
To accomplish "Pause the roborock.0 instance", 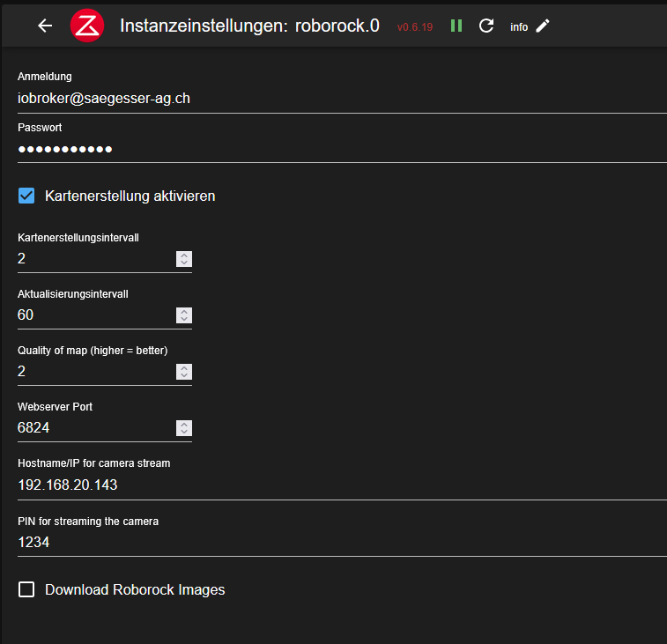I will [456, 26].
